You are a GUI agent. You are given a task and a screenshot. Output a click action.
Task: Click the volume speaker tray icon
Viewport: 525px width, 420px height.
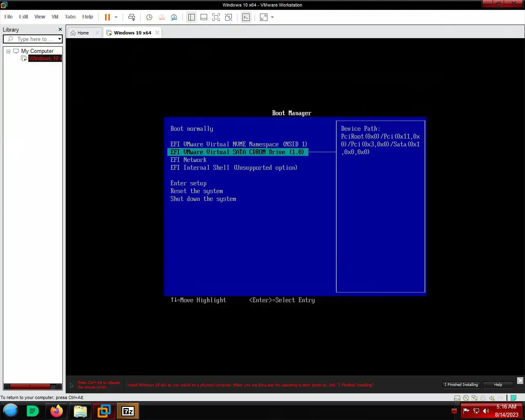[x=486, y=411]
